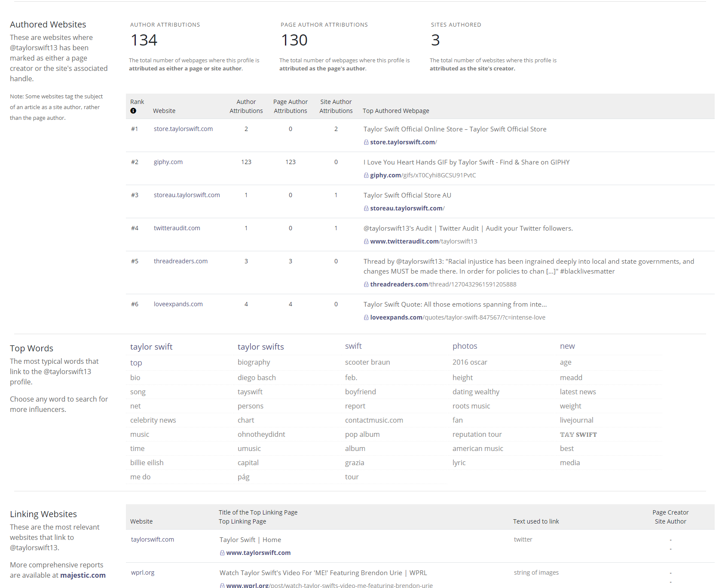The height and width of the screenshot is (588, 719).
Task: Select twitteraudit.com cell in rank #4 row
Action: (x=177, y=228)
